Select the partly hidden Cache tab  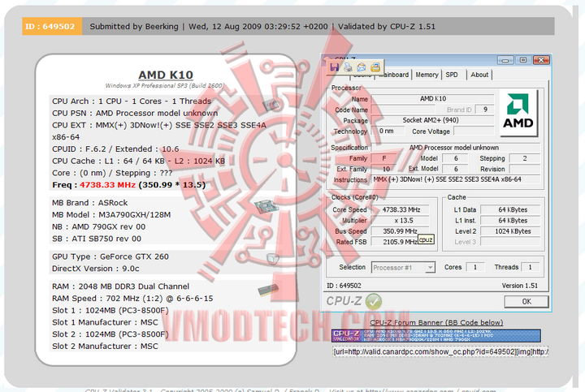coord(362,76)
